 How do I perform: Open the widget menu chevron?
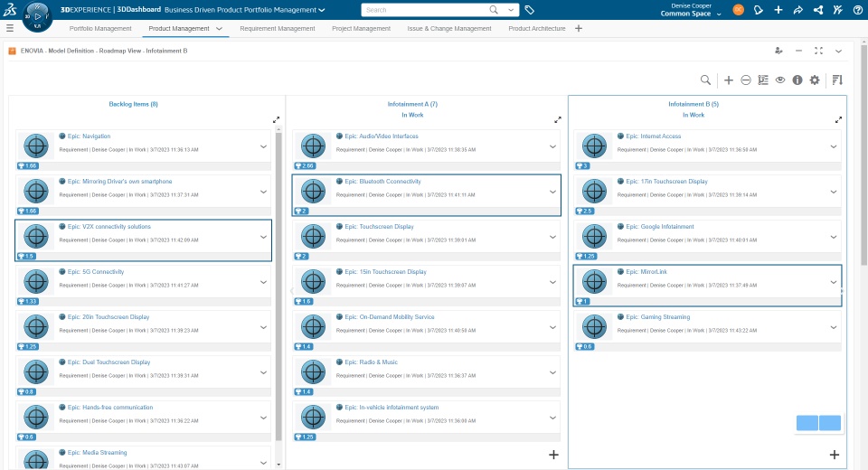pos(839,51)
